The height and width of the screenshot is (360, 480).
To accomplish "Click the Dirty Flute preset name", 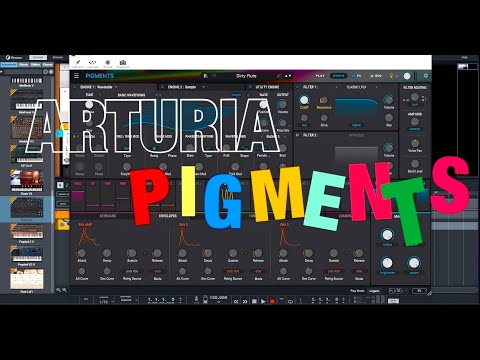I will (x=246, y=76).
